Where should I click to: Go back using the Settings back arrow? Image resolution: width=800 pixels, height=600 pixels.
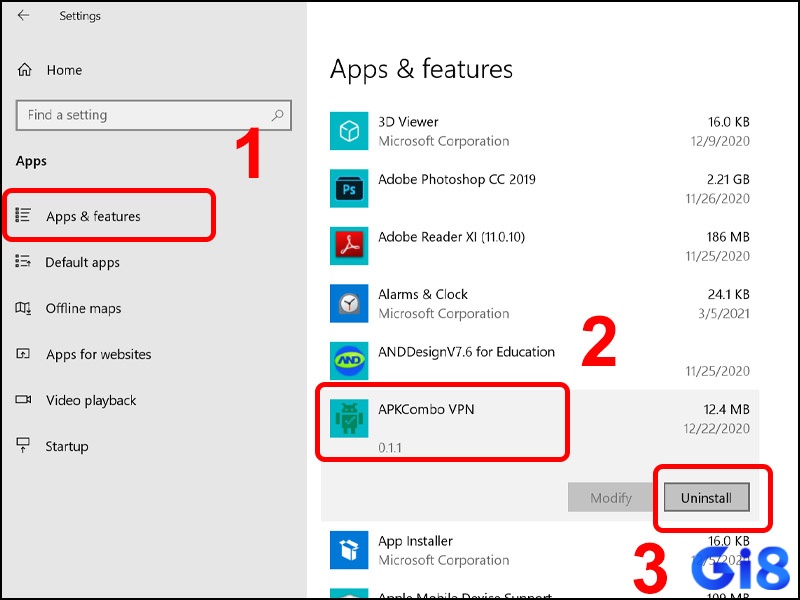pyautogui.click(x=23, y=15)
